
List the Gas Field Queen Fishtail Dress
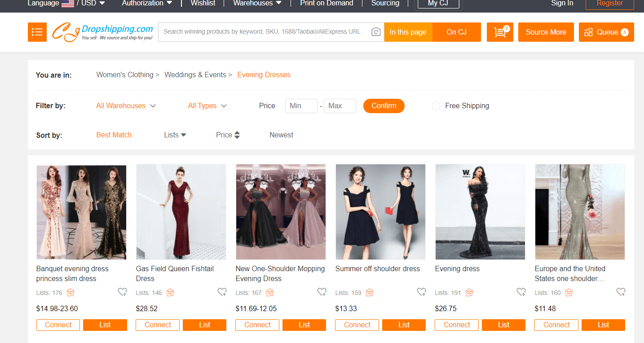(205, 325)
